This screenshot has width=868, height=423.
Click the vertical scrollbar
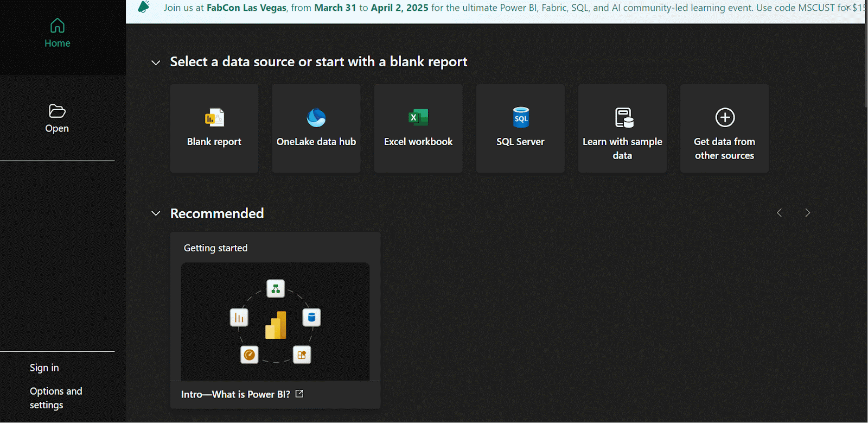[x=866, y=54]
